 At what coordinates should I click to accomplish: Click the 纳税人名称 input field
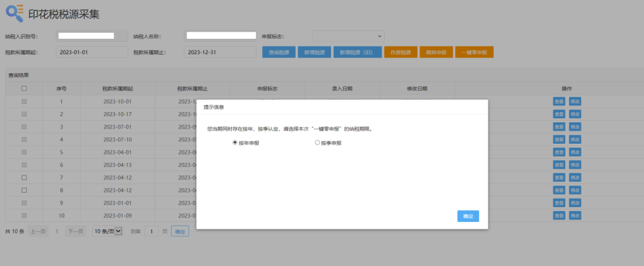tap(220, 36)
